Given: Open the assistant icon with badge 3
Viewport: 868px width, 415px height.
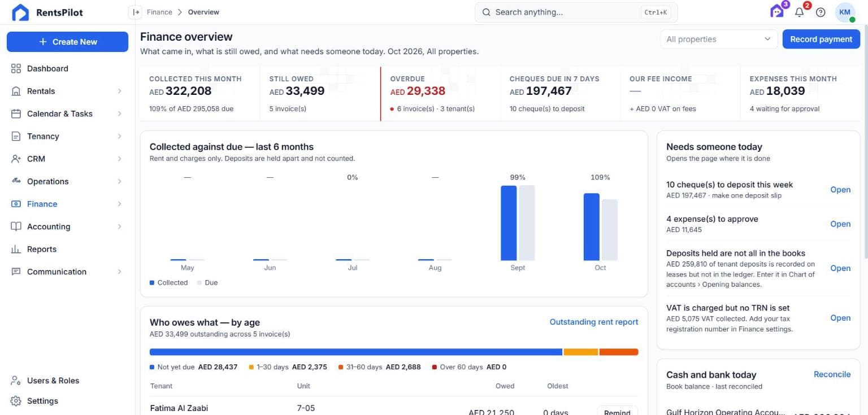Looking at the screenshot, I should point(777,11).
